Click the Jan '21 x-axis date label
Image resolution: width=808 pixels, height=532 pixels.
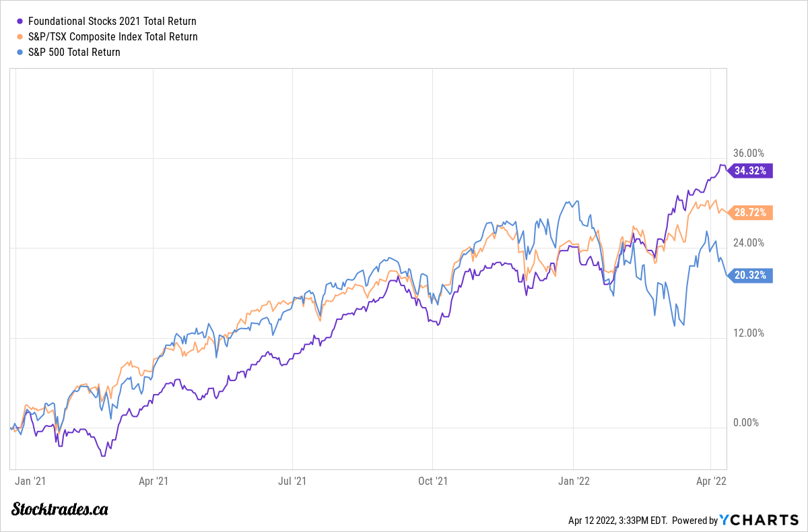point(30,481)
